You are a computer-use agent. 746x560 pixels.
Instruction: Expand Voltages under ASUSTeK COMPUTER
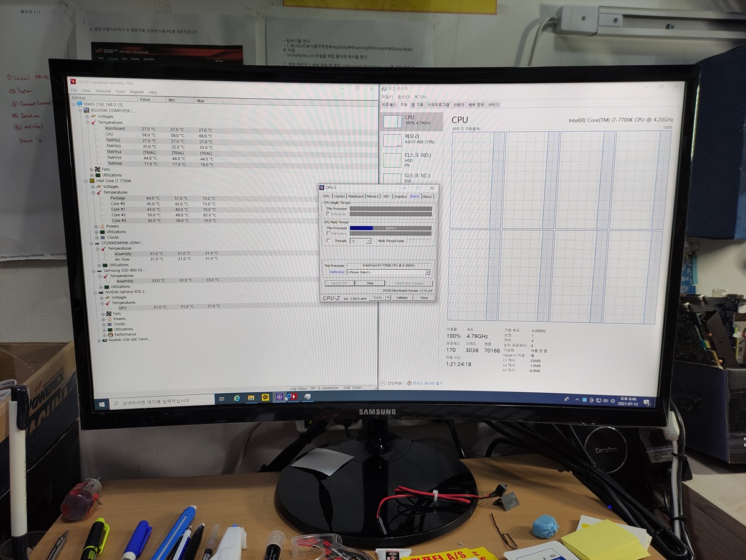coord(87,116)
